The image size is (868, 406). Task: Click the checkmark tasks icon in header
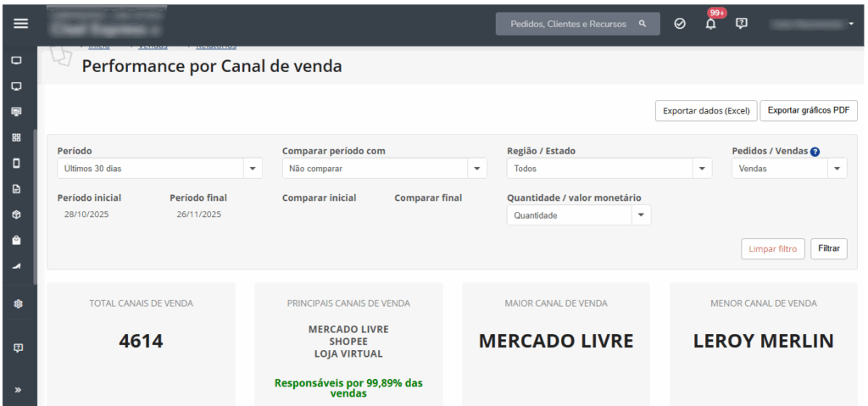coord(680,24)
